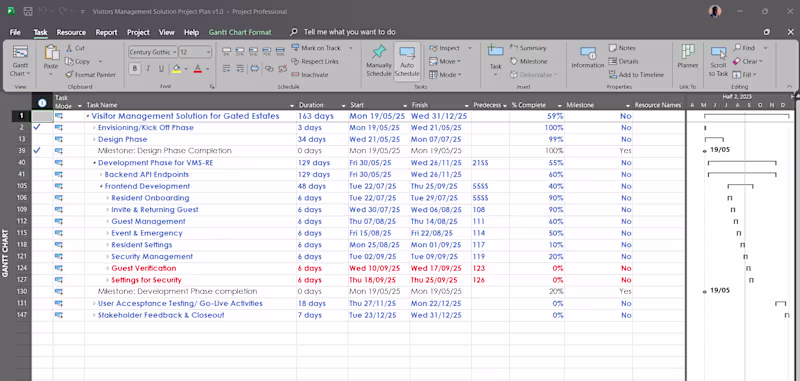
Task: Switch to Auto Schedule mode
Action: click(407, 61)
